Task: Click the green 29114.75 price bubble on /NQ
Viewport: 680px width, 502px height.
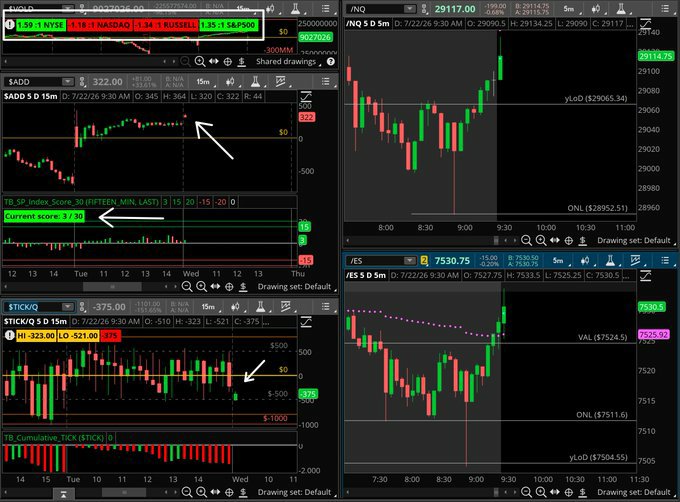Action: [x=655, y=56]
